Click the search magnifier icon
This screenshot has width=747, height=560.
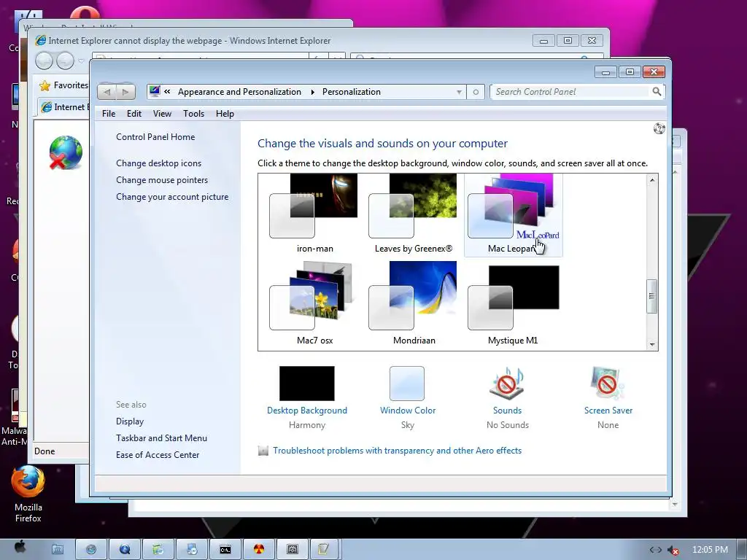click(657, 91)
